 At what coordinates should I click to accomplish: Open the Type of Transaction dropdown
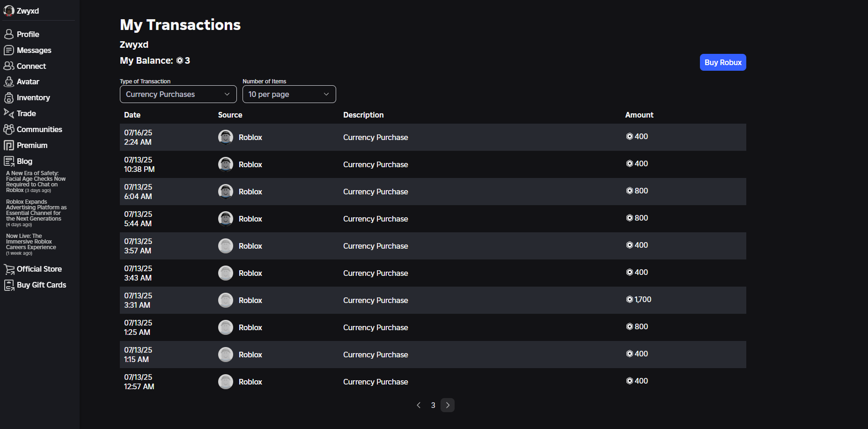point(178,94)
